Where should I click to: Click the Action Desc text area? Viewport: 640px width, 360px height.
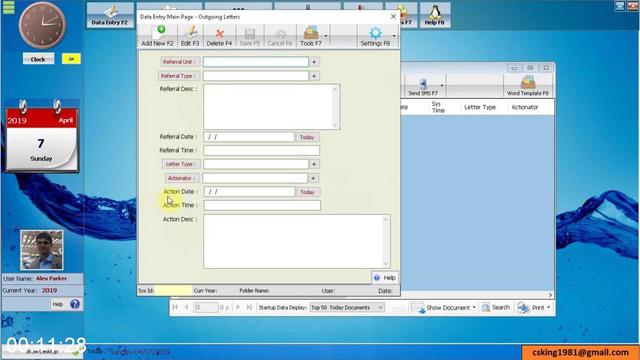click(297, 242)
